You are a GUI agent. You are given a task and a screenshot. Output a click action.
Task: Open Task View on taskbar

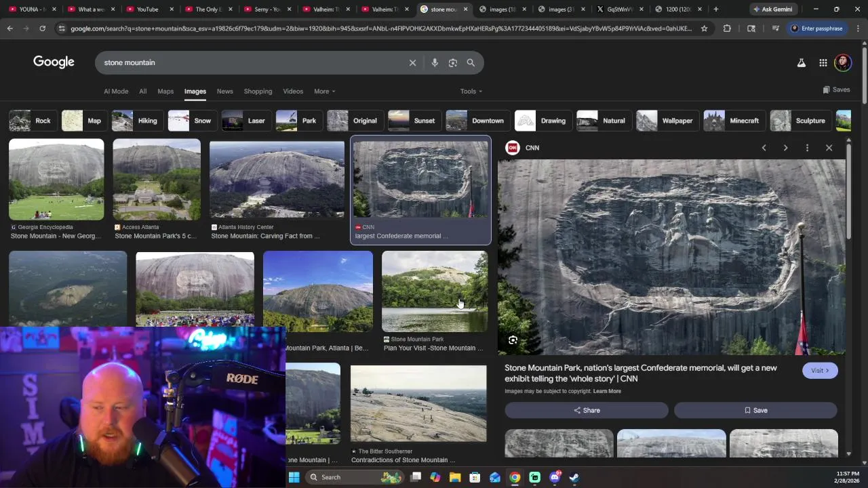pos(416,477)
